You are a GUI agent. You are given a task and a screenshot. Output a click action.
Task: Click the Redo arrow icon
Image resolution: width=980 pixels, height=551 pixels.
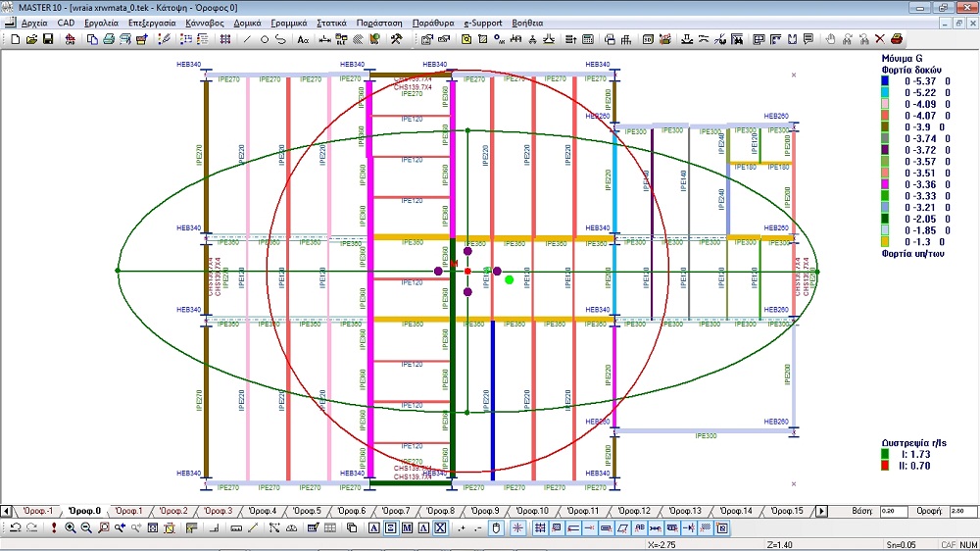pyautogui.click(x=31, y=527)
